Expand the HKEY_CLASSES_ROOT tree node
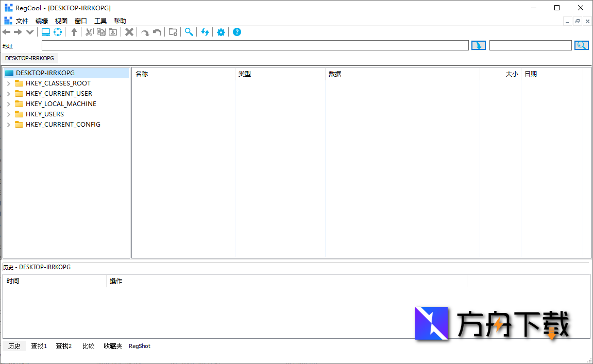Screen dimensions: 593x364 (x=9, y=83)
